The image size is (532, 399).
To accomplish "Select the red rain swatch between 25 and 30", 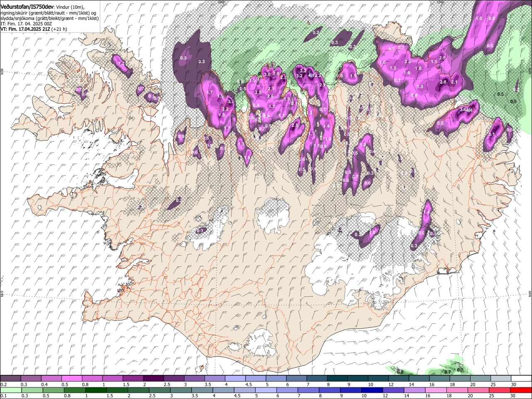I will 500,390.
